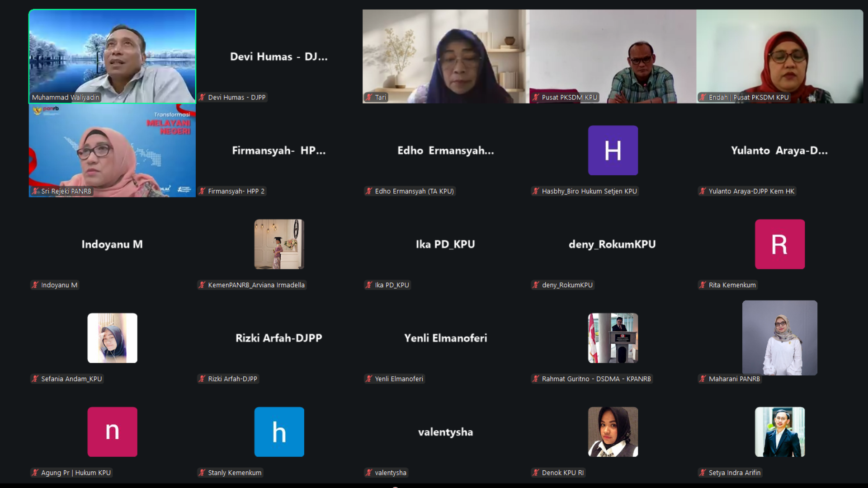868x488 pixels.
Task: Select Maharani PANRB profile photo
Action: point(779,338)
